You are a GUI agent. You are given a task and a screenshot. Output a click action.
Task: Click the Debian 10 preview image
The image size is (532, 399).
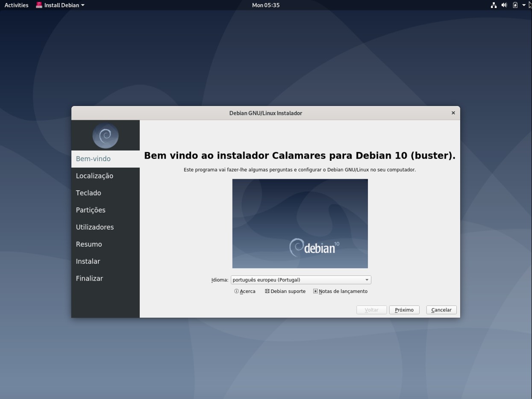300,223
